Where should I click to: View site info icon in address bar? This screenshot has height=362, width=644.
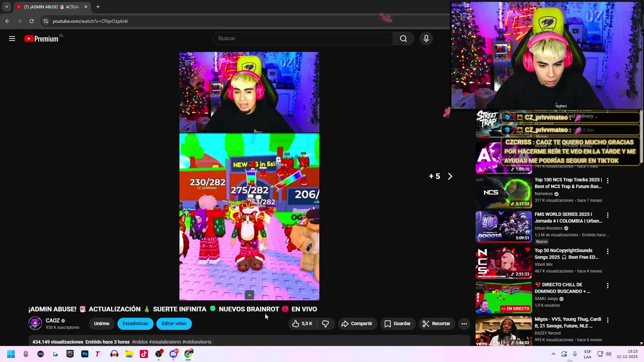(46, 21)
